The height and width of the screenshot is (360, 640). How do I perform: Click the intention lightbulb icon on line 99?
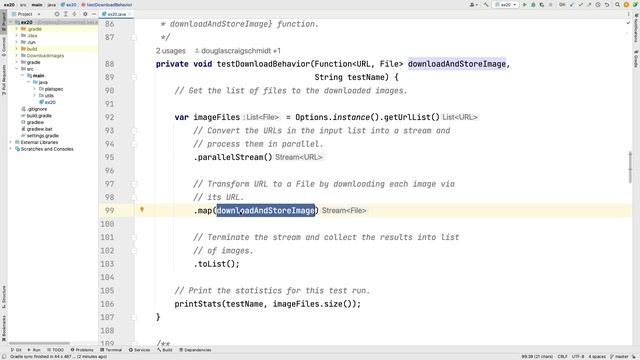coord(142,210)
